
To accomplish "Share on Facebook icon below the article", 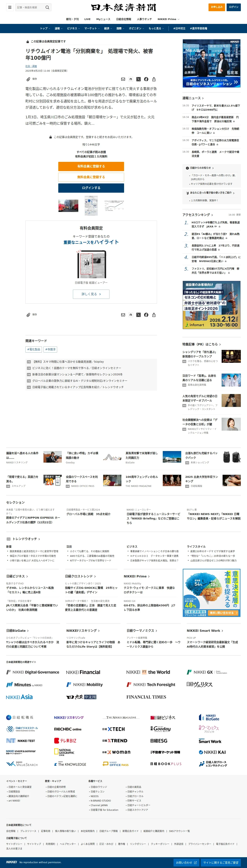I will tap(146, 315).
